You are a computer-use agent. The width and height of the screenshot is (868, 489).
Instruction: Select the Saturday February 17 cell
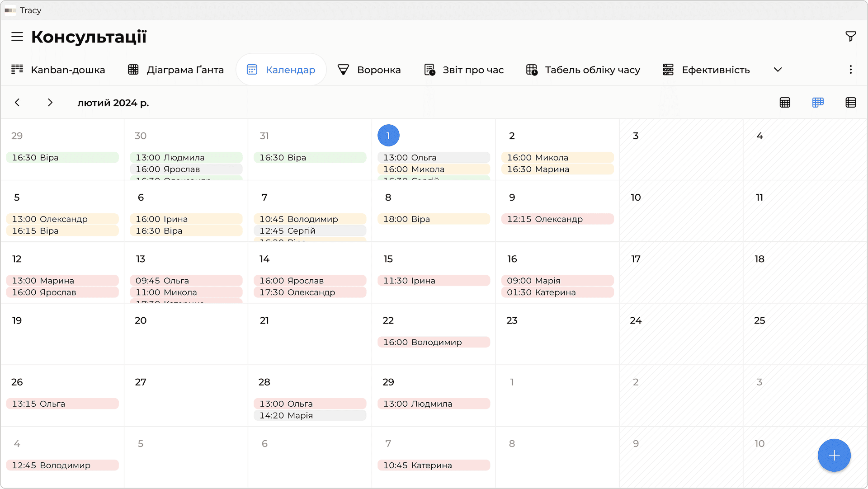click(x=681, y=273)
